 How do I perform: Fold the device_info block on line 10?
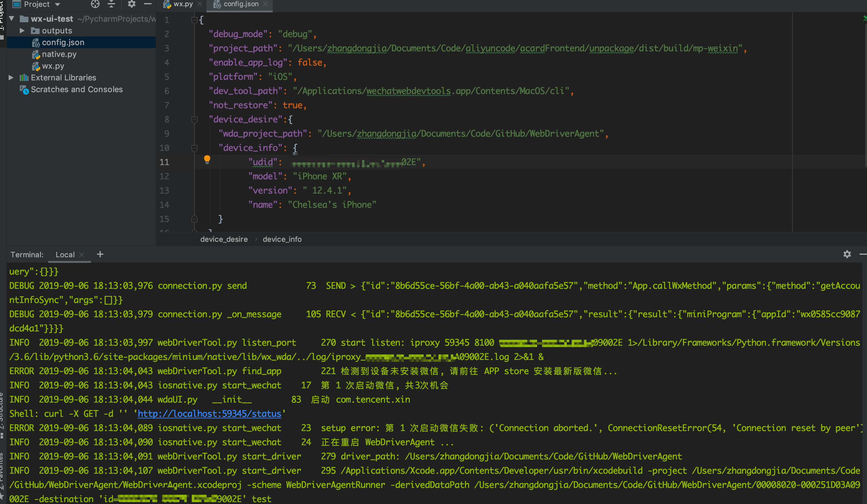194,148
